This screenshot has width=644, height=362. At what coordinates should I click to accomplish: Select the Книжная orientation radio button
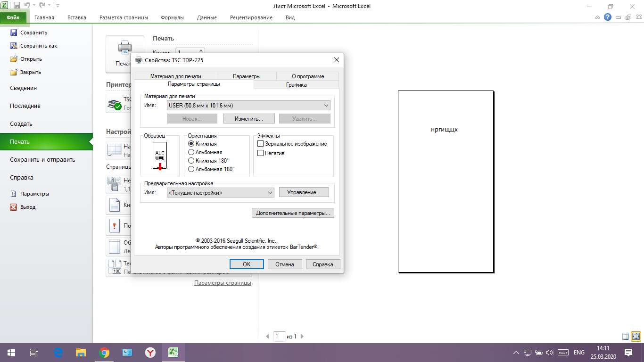[x=191, y=144]
